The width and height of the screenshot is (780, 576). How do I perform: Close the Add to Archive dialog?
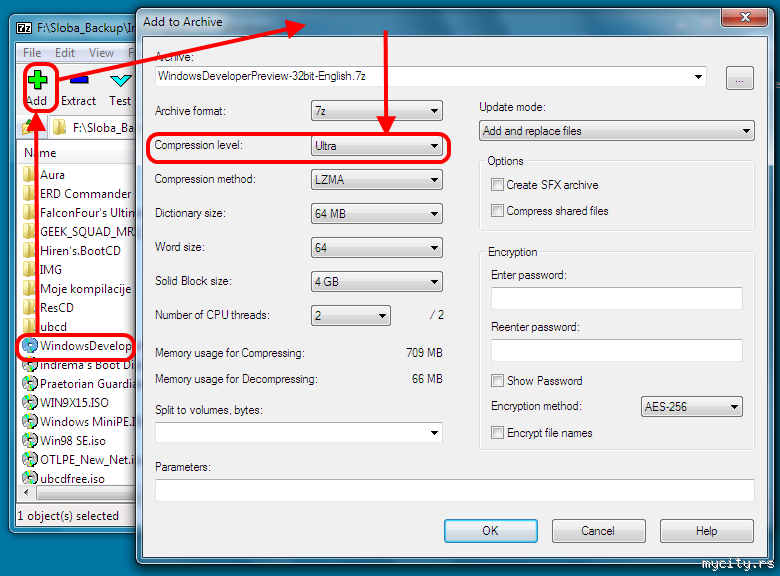745,17
